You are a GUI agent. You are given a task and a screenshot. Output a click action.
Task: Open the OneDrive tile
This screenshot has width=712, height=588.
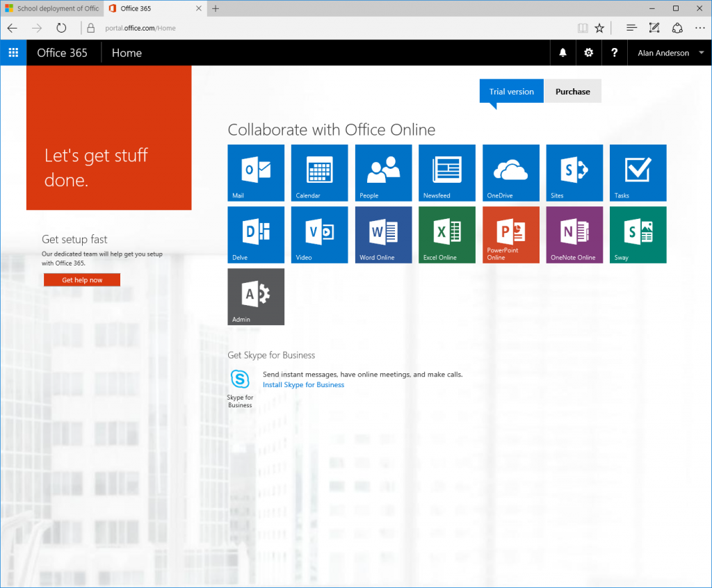(511, 173)
